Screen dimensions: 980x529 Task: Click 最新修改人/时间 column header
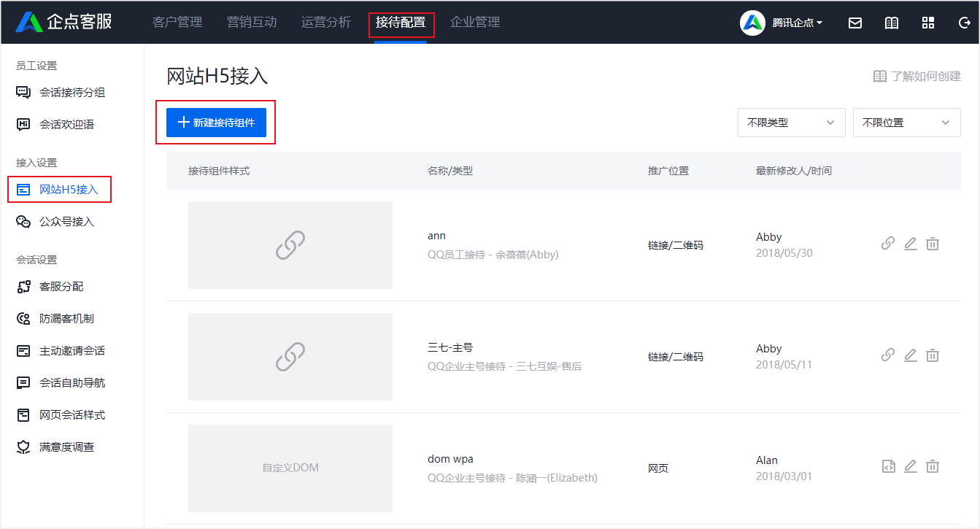(x=794, y=171)
